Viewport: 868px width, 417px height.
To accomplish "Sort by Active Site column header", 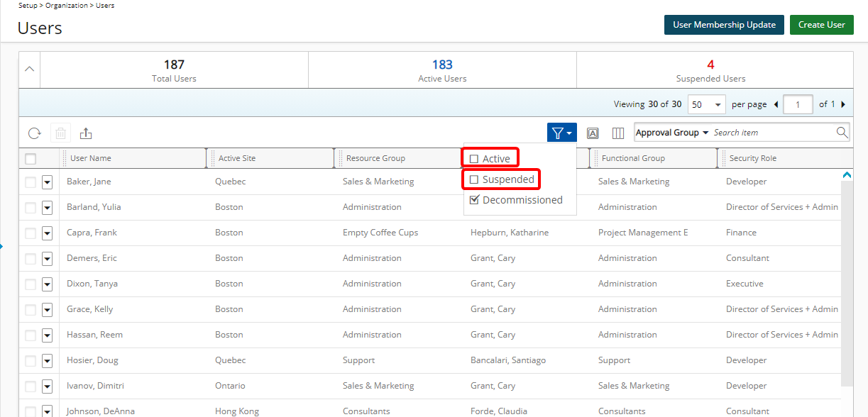I will 237,158.
